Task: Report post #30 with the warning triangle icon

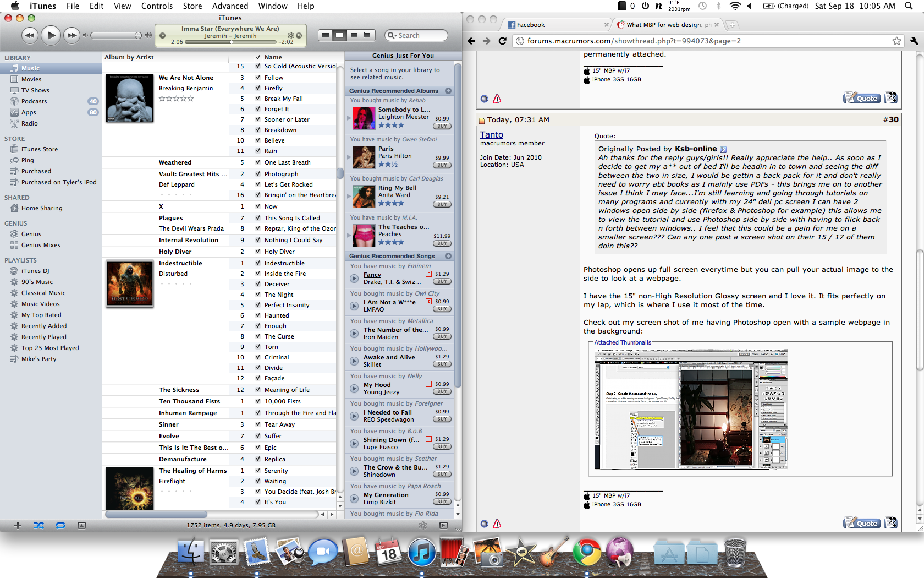Action: (x=497, y=524)
